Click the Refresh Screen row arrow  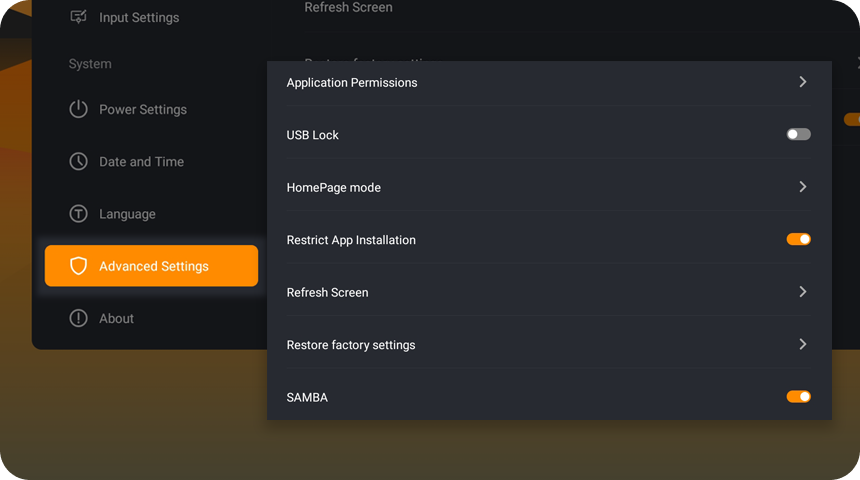click(802, 292)
